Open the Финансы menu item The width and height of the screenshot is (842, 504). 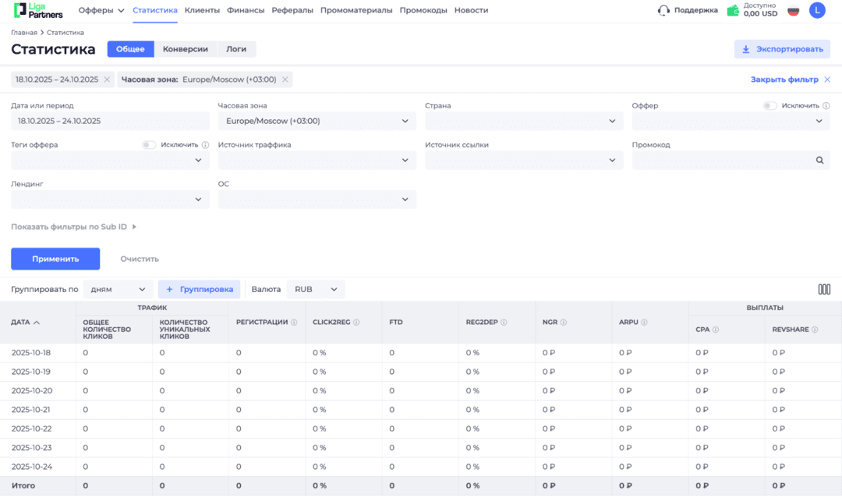click(x=246, y=10)
